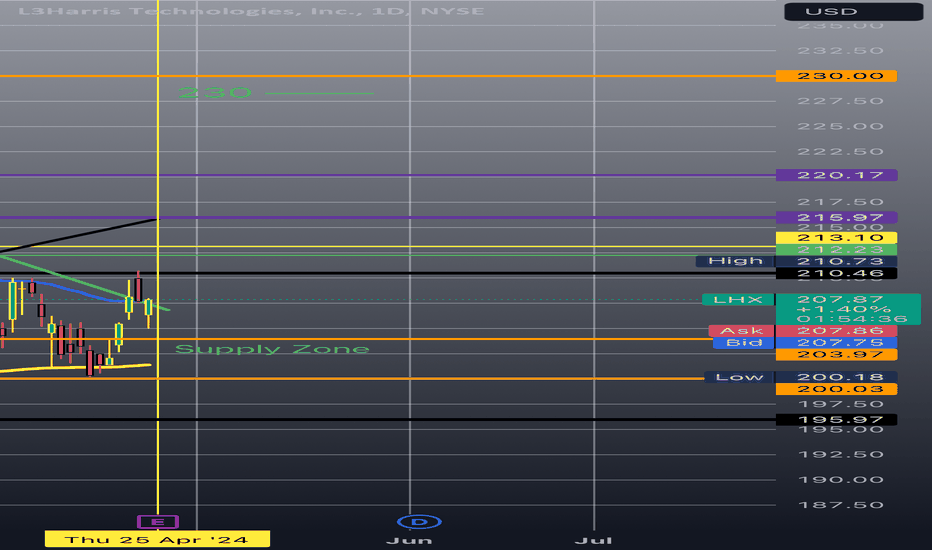The image size is (932, 550).
Task: Click the Jul label on time axis
Action: coord(593,540)
